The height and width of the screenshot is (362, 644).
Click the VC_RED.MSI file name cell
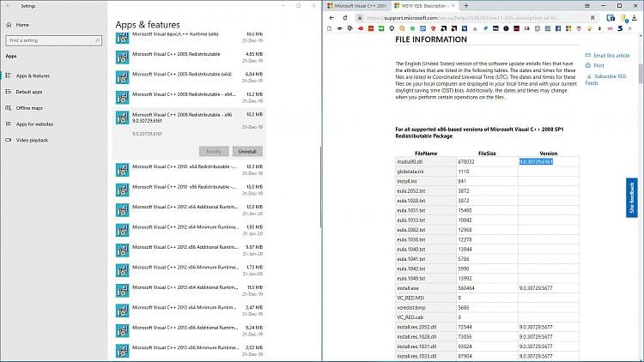[426, 298]
